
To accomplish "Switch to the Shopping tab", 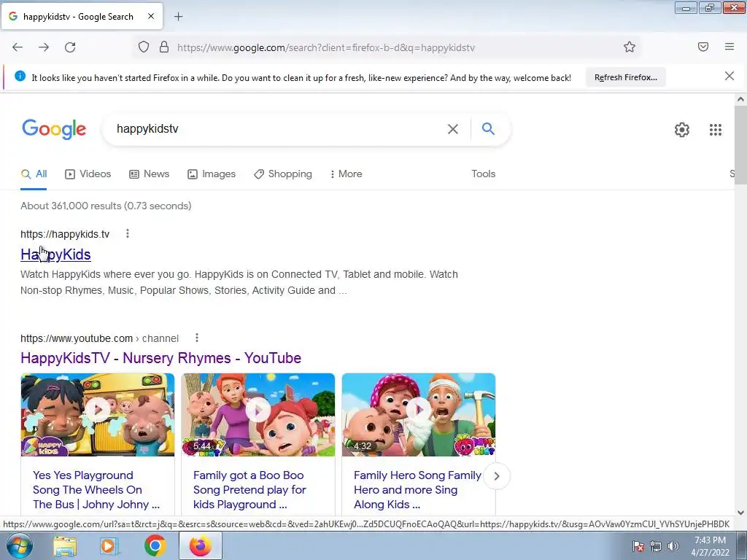I will [283, 174].
